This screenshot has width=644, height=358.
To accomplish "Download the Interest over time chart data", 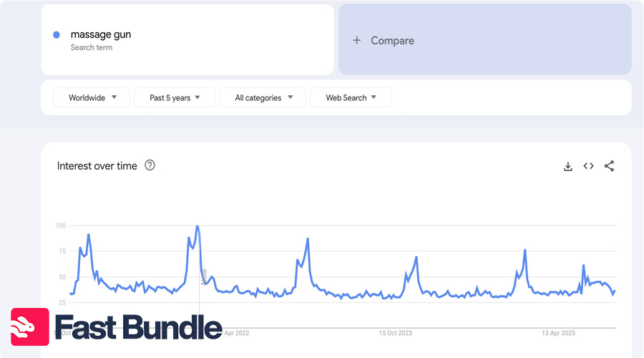I will point(568,166).
